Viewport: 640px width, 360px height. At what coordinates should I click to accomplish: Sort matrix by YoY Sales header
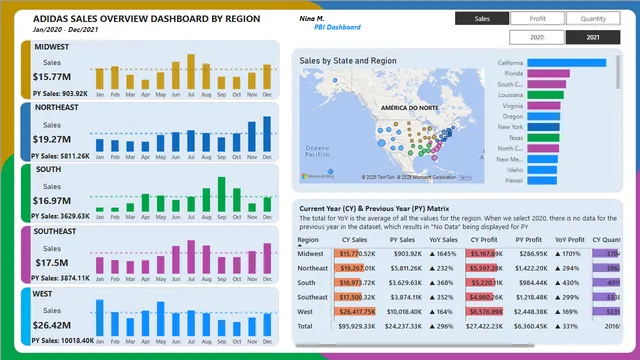(x=443, y=240)
